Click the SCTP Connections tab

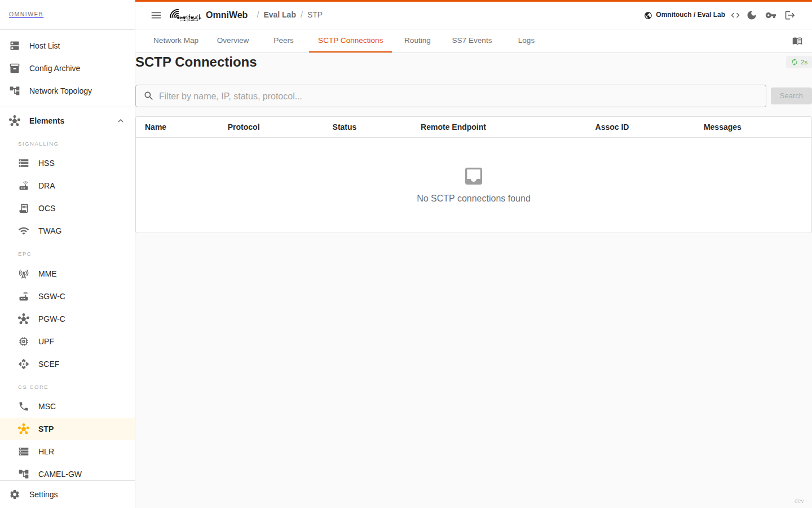[350, 41]
